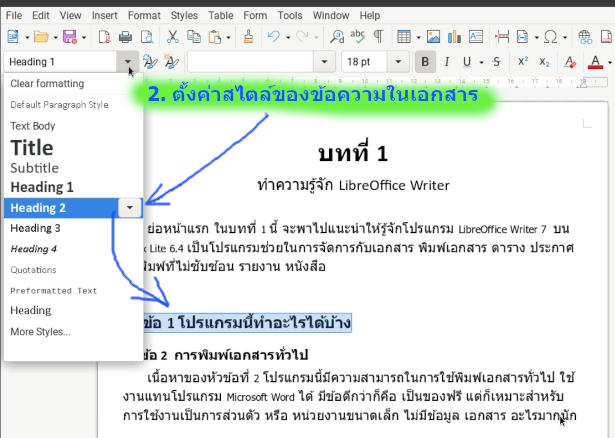615x438 pixels.
Task: Click the Insert Hyperlink globe icon
Action: pos(585,37)
